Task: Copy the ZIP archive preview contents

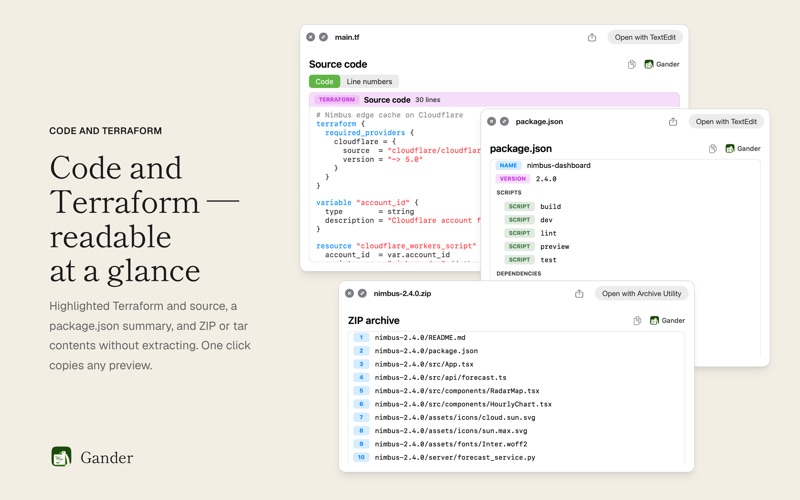Action: tap(637, 320)
